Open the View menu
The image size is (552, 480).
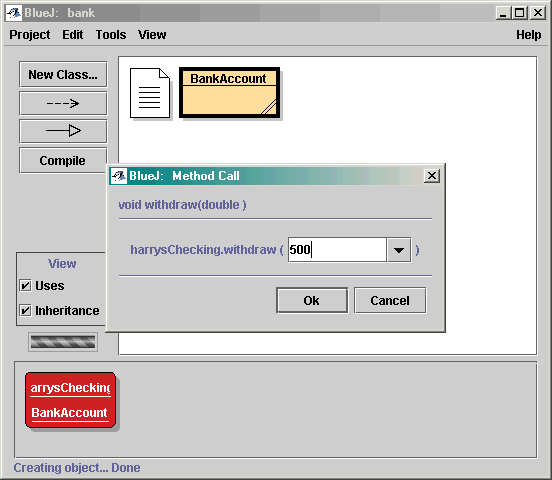click(x=152, y=35)
